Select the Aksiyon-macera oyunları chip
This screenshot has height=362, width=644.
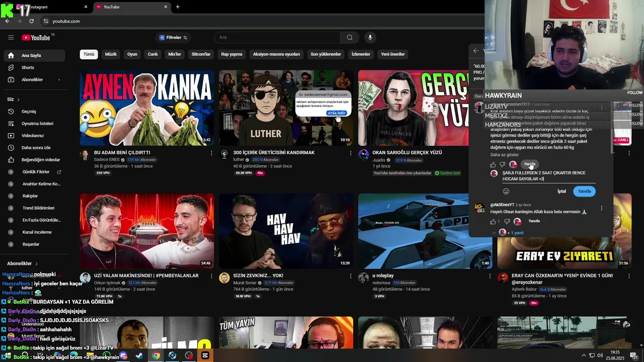coord(276,54)
